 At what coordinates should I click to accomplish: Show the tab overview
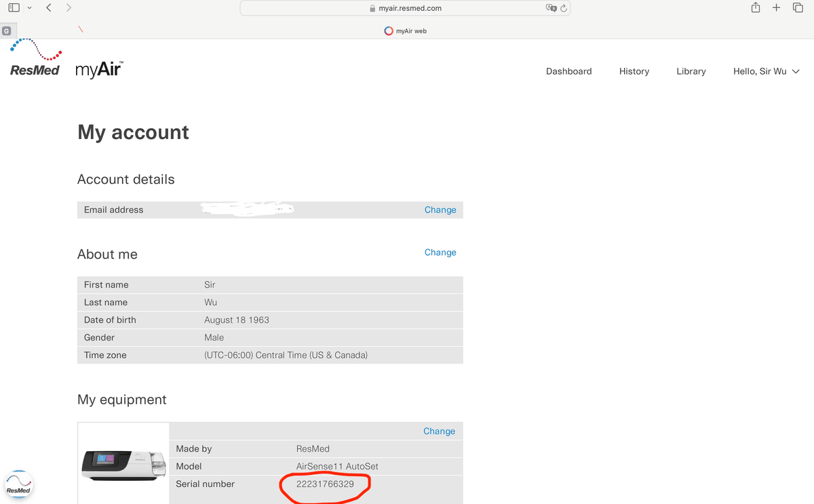coord(798,8)
